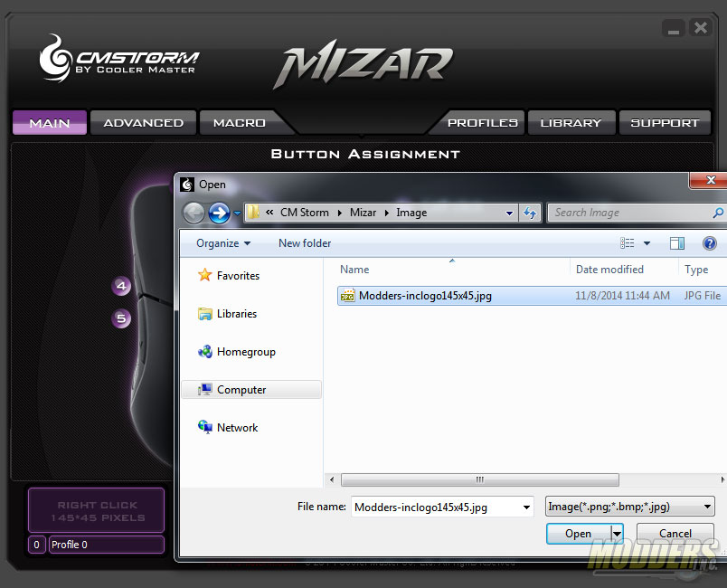727x588 pixels.
Task: Click the Back navigation arrow
Action: [x=194, y=213]
